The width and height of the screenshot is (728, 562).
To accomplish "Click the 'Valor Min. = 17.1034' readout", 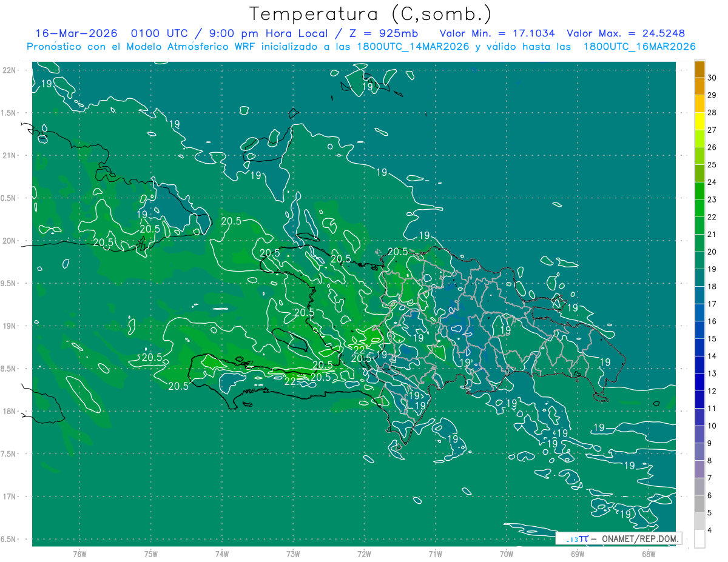I will click(x=497, y=34).
